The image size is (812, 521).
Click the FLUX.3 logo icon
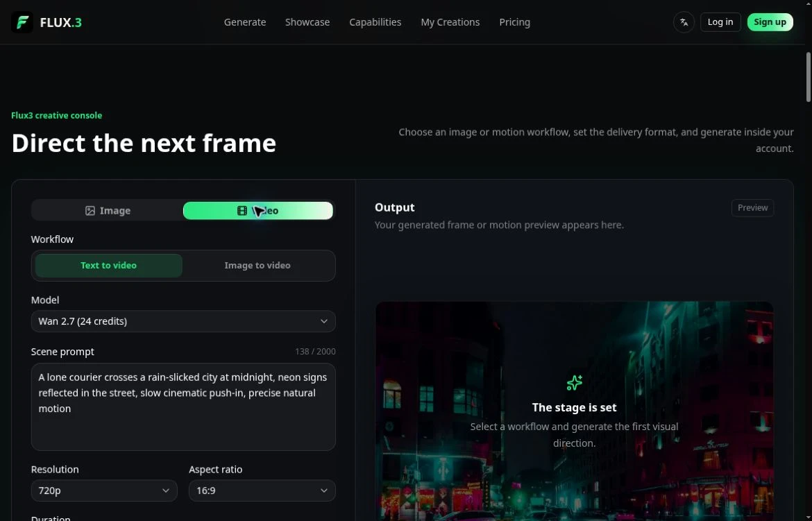[22, 22]
